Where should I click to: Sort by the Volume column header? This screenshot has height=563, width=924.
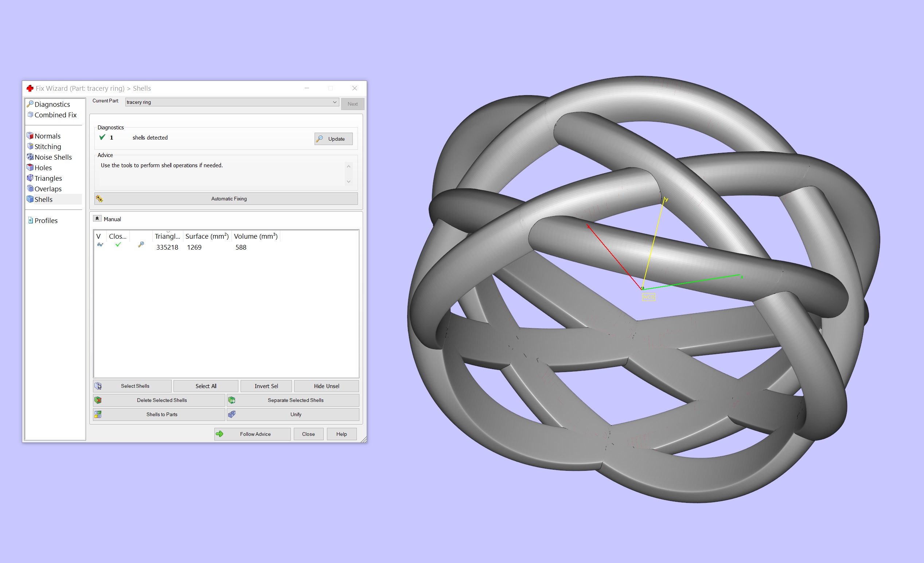coord(256,236)
